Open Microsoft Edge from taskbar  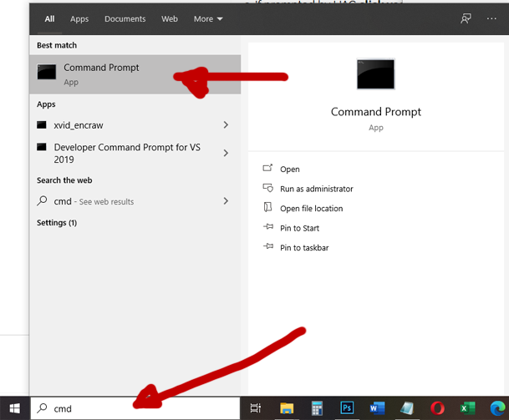point(497,408)
